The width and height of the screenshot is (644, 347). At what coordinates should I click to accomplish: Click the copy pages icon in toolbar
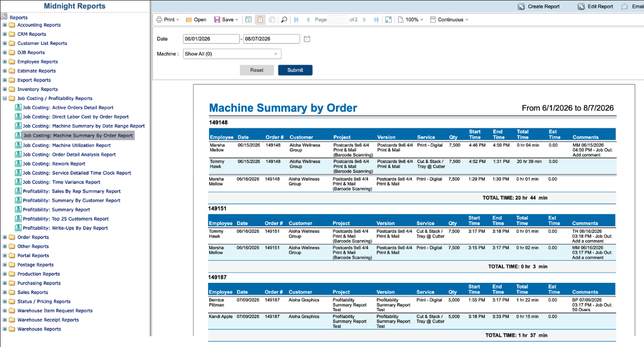pos(272,20)
